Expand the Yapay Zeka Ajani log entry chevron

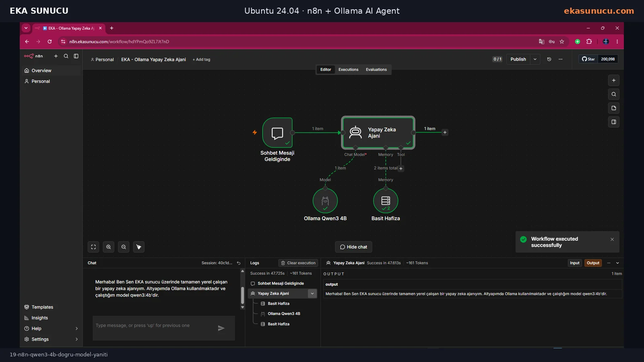click(x=312, y=294)
